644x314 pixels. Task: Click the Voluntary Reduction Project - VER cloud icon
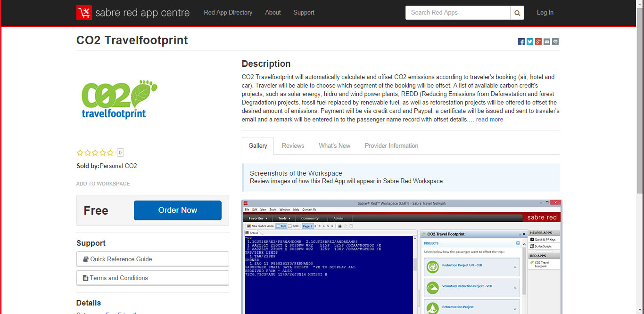[432, 288]
